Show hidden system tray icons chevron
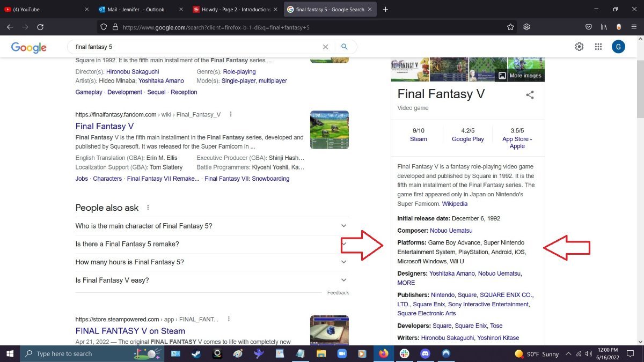The height and width of the screenshot is (362, 644). [x=568, y=353]
